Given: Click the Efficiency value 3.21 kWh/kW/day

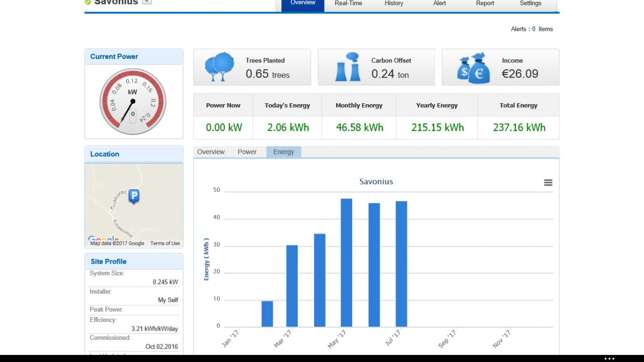Looking at the screenshot, I should click(x=154, y=329).
